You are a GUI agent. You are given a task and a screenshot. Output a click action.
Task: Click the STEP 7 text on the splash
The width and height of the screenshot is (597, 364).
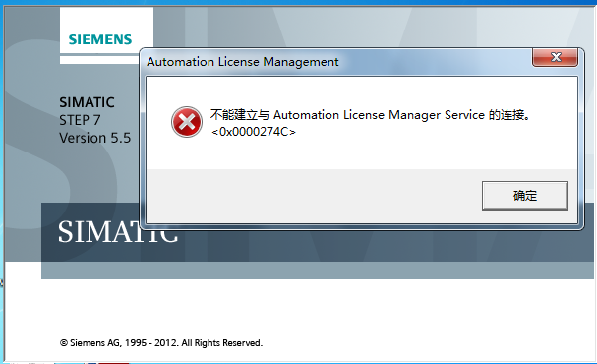tap(80, 120)
